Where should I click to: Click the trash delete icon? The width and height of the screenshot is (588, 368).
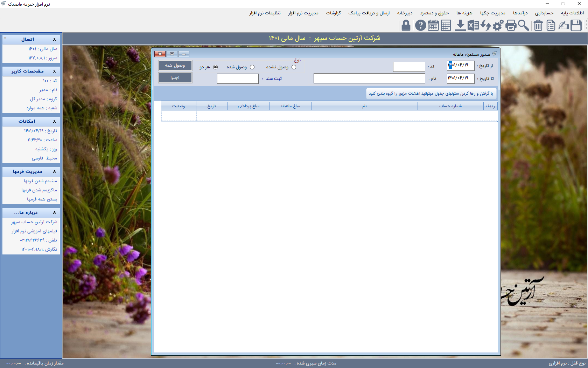[x=538, y=26]
